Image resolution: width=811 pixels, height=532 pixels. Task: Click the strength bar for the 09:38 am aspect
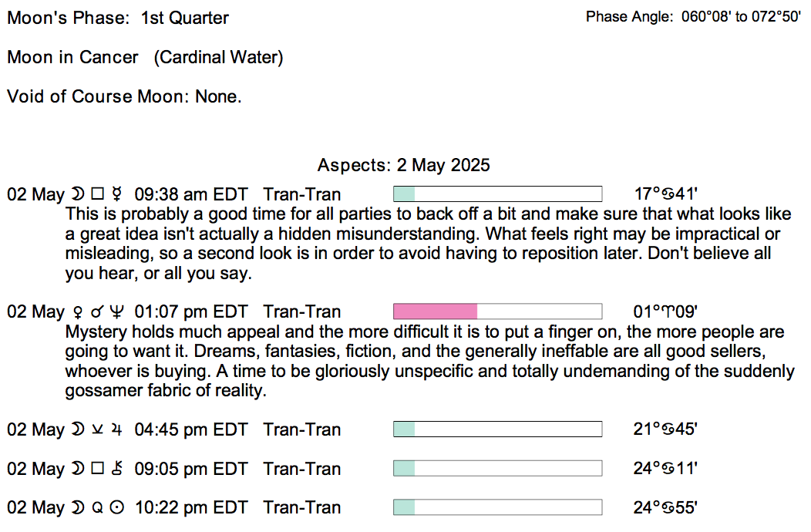pos(497,194)
